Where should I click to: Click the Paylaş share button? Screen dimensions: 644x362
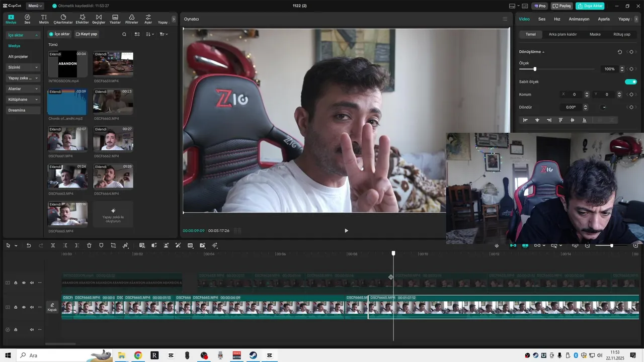pyautogui.click(x=562, y=6)
